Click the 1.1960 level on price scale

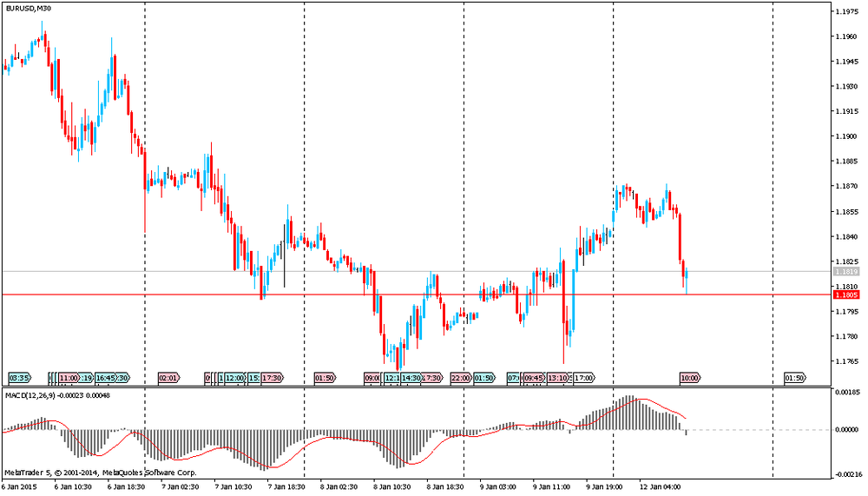[x=846, y=36]
